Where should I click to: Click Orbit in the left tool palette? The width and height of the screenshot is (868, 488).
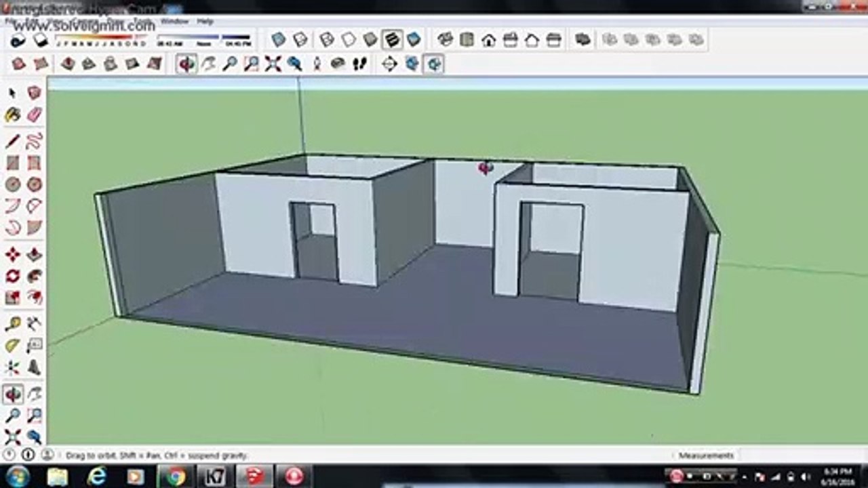(13, 394)
